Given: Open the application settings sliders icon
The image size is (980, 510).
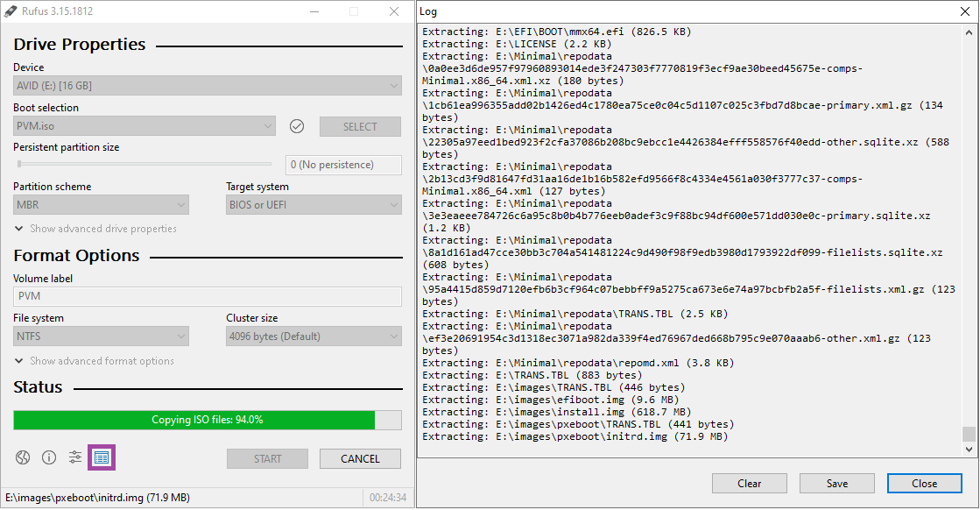Looking at the screenshot, I should click(75, 457).
